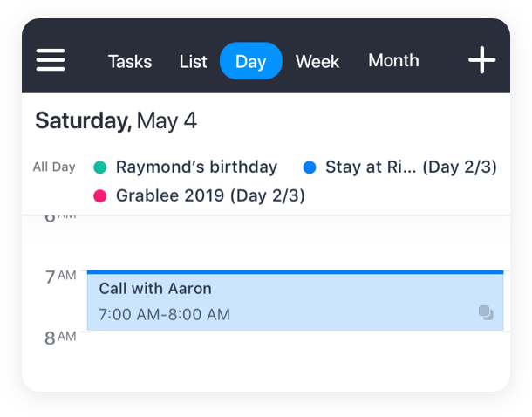Add a new event with plus icon
This screenshot has height=417, width=532.
click(x=481, y=60)
